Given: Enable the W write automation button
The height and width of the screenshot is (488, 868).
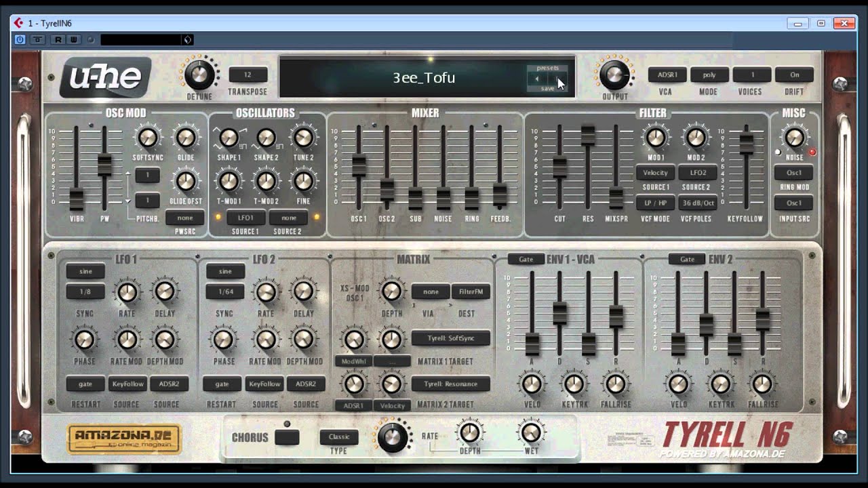Looking at the screenshot, I should tap(73, 39).
